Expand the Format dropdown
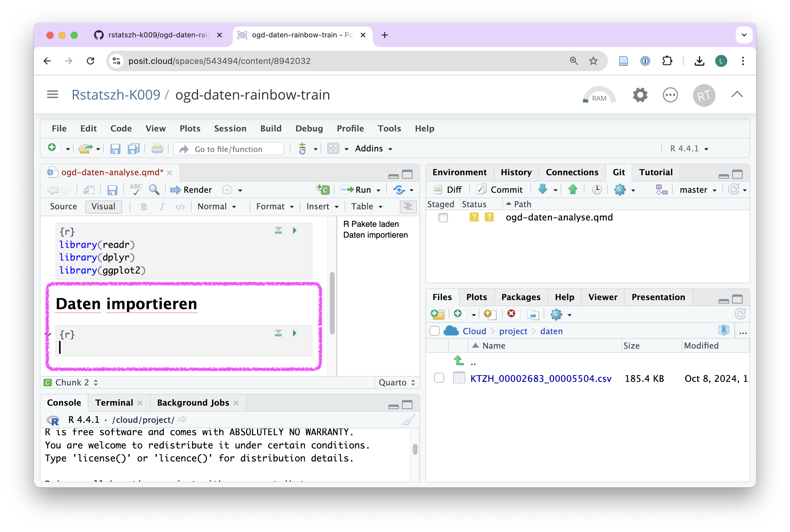 [x=275, y=206]
